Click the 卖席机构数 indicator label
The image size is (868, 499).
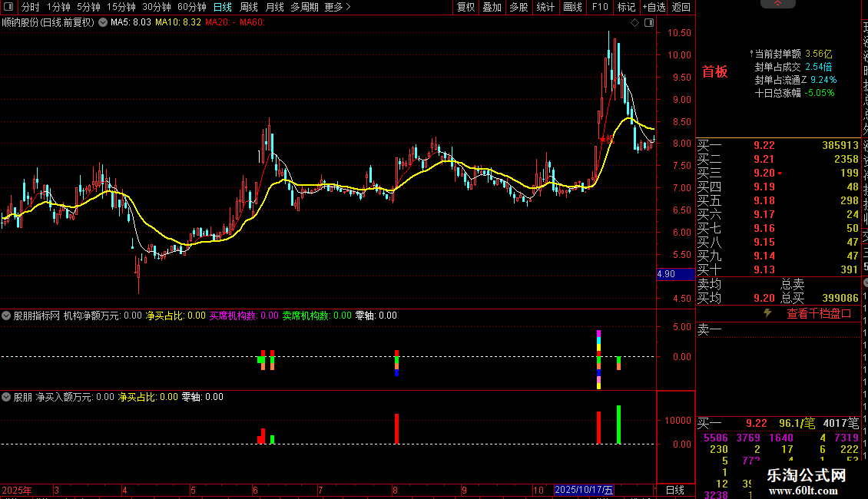tap(317, 316)
